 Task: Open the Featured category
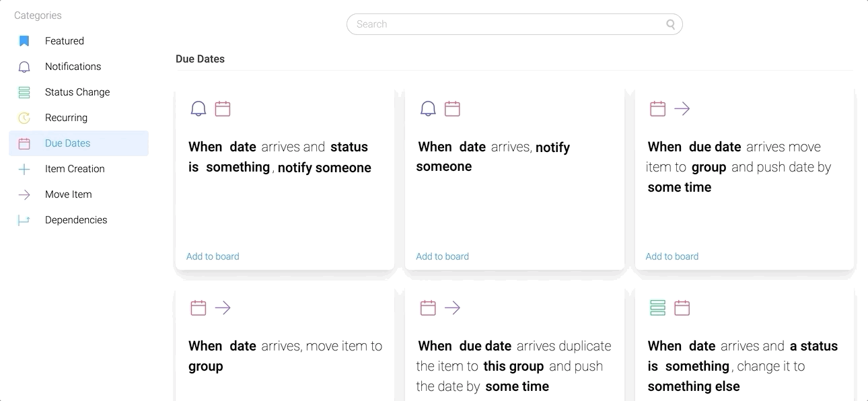pyautogui.click(x=79, y=41)
